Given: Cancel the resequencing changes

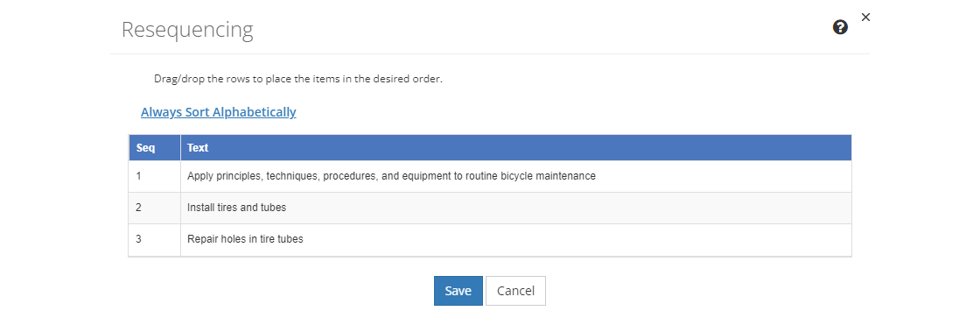Looking at the screenshot, I should (x=515, y=291).
